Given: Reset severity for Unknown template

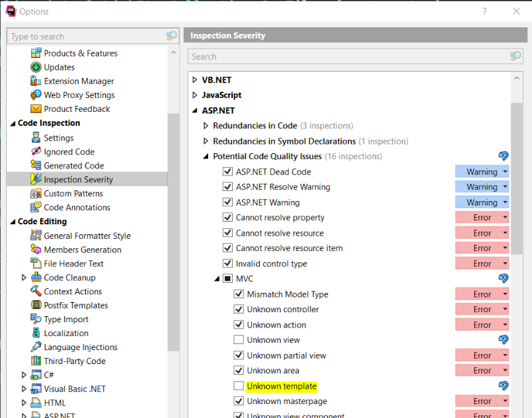Looking at the screenshot, I should coord(503,386).
